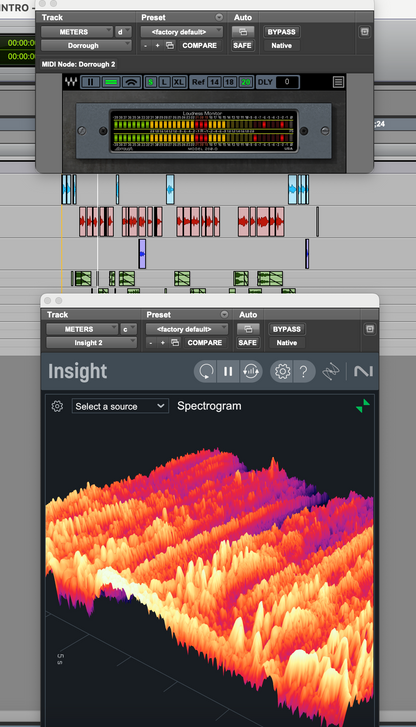Select horizontal meter layout in Dorrough
The height and width of the screenshot is (727, 416).
111,82
